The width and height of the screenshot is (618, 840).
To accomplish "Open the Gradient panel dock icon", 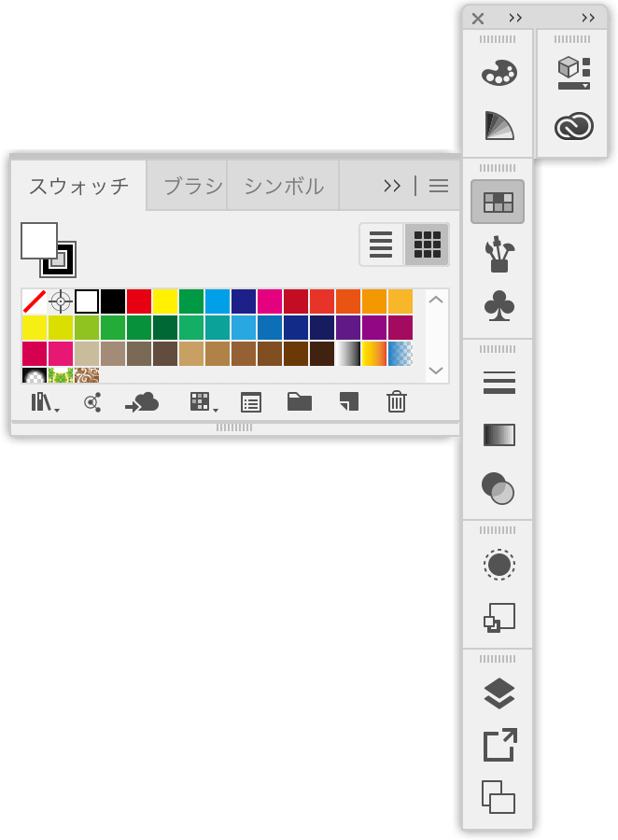I will [499, 434].
